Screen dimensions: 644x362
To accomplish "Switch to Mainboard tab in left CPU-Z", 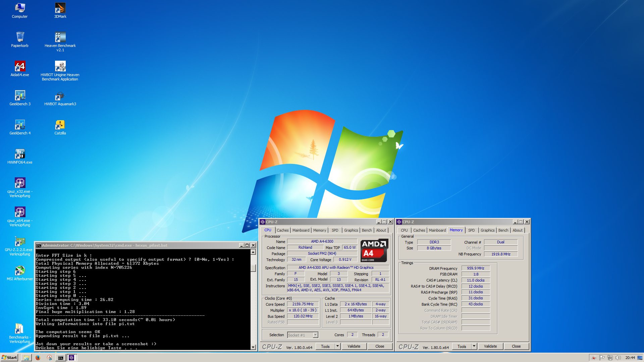I will 301,230.
